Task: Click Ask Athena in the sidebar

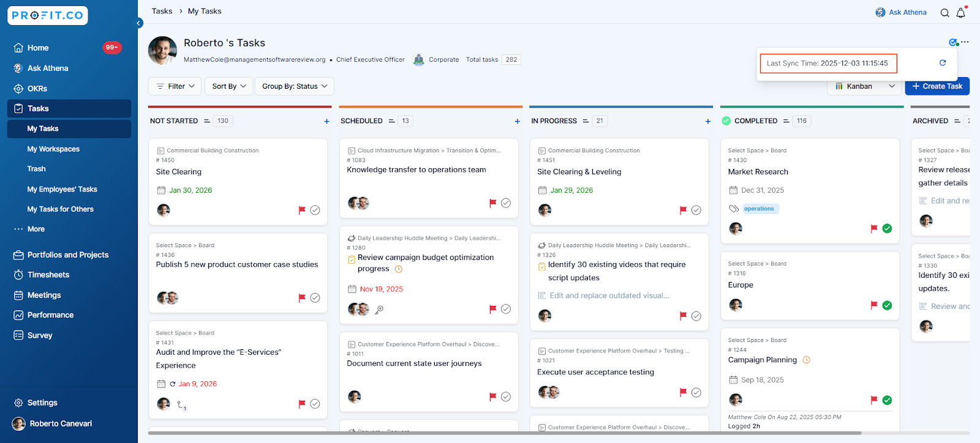Action: 48,68
